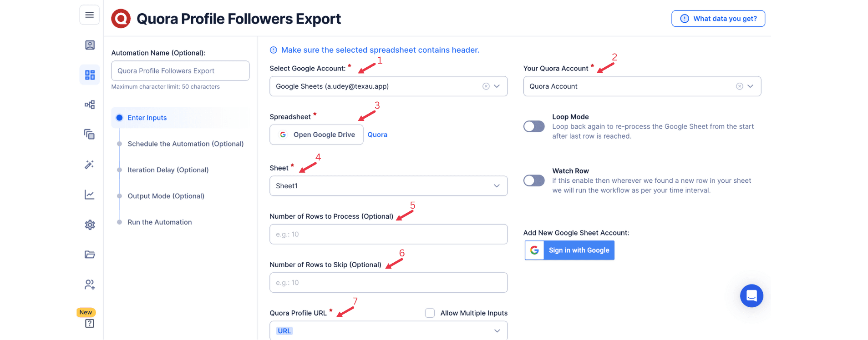Expand the Your Quora Account dropdown
Viewport: 868px width, 340px height.
[x=750, y=86]
